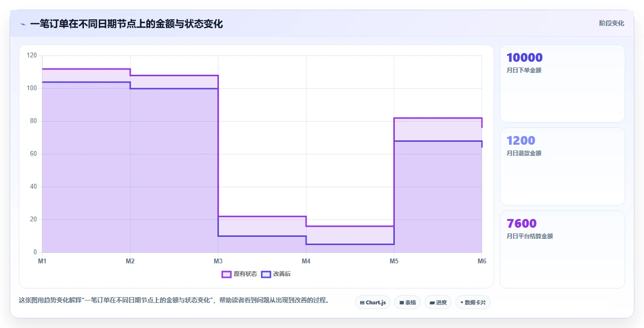Select the 表格 tag chip

pyautogui.click(x=407, y=302)
